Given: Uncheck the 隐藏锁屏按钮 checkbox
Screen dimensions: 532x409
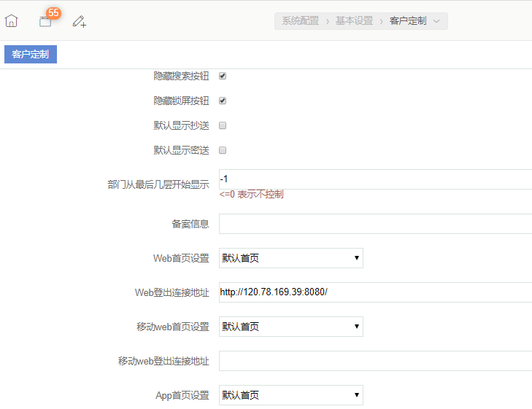Looking at the screenshot, I should coord(223,101).
